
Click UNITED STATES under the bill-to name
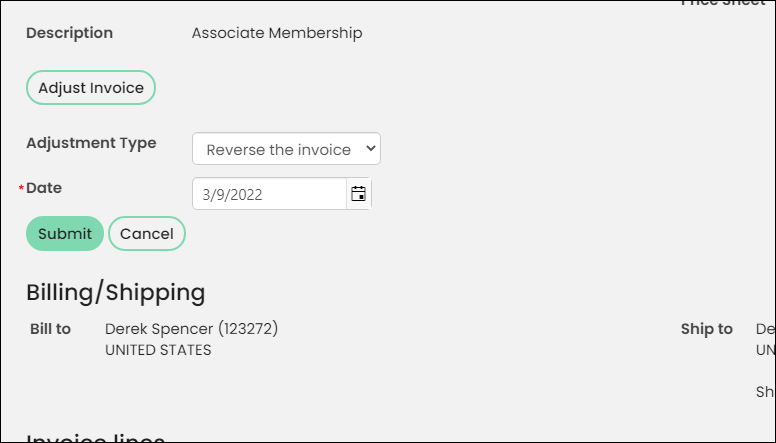click(x=158, y=350)
